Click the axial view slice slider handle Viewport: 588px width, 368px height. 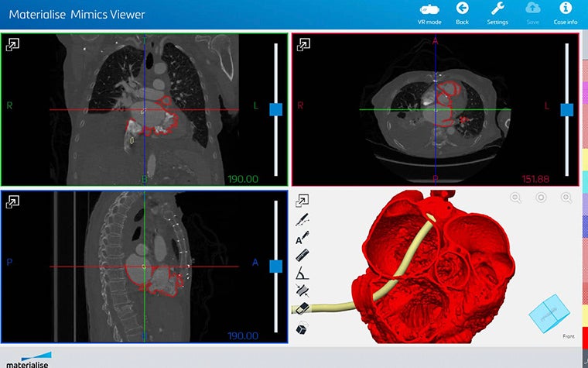pos(567,110)
